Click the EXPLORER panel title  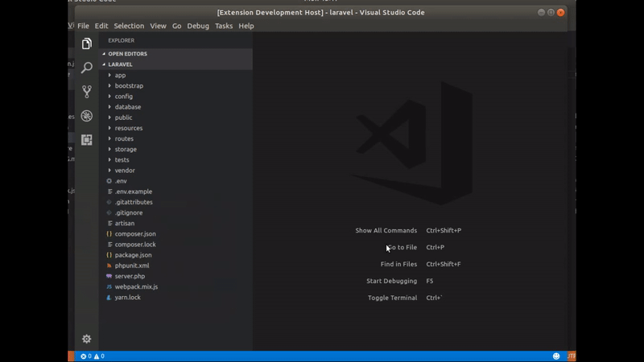pos(122,40)
